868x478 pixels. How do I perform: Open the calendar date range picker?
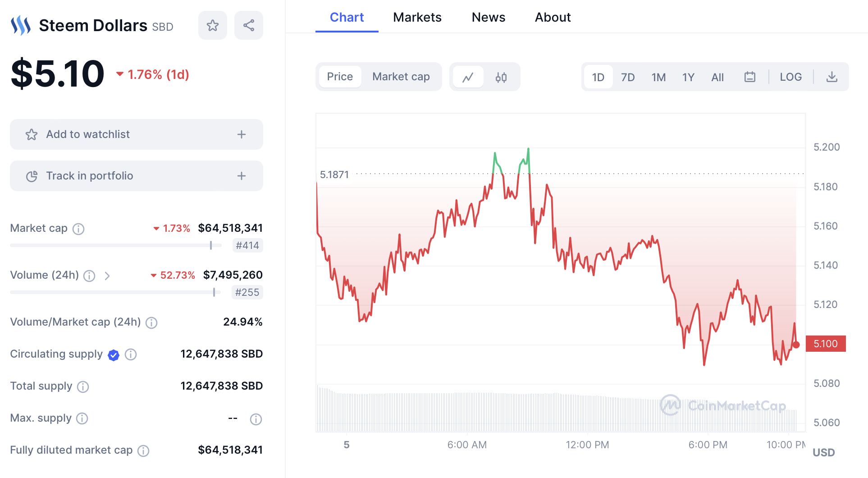750,77
